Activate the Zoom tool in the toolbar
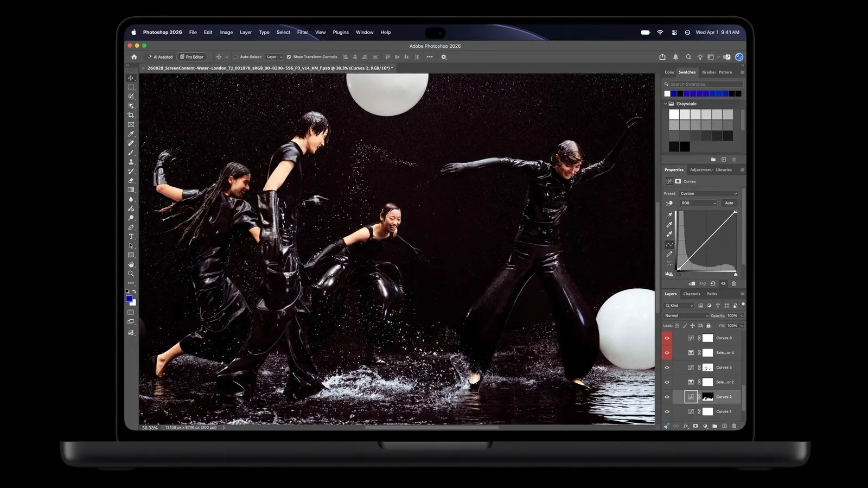The height and width of the screenshot is (488, 868). [x=131, y=274]
